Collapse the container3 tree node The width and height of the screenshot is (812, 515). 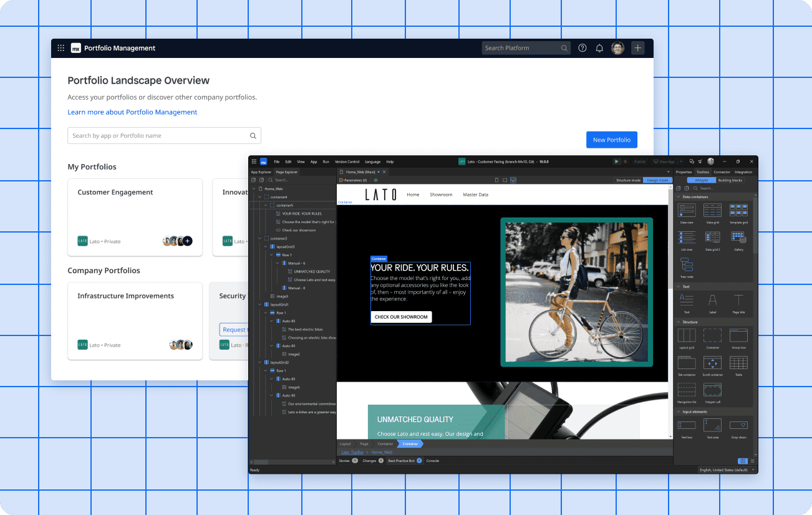click(x=260, y=238)
